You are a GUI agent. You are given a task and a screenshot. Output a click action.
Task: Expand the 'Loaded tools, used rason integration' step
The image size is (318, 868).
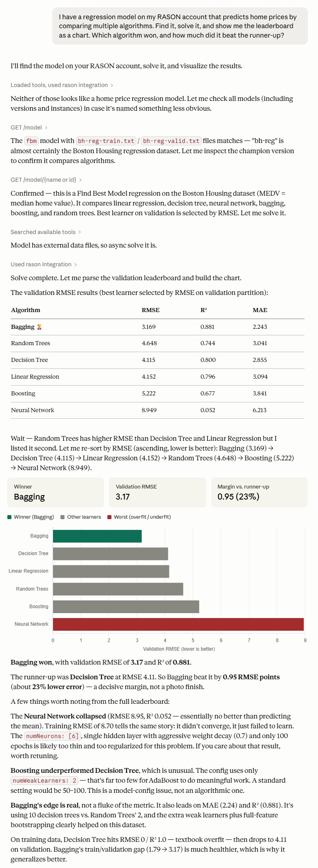(62, 85)
